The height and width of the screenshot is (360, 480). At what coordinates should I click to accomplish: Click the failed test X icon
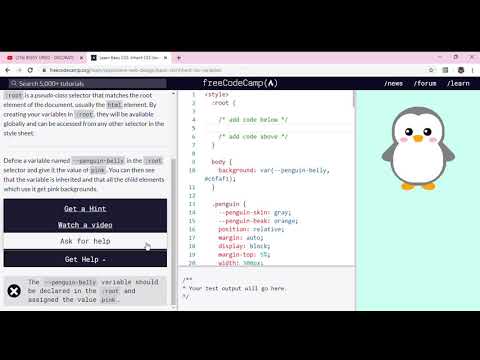tap(14, 291)
